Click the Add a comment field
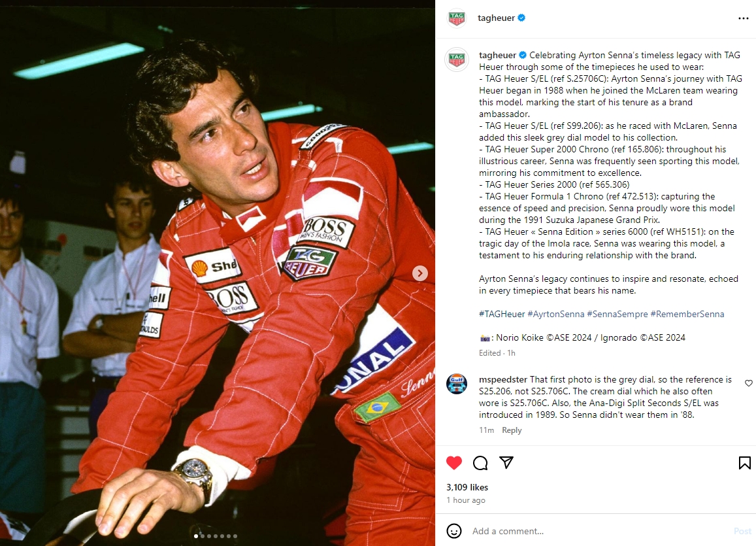The width and height of the screenshot is (756, 546). (598, 531)
